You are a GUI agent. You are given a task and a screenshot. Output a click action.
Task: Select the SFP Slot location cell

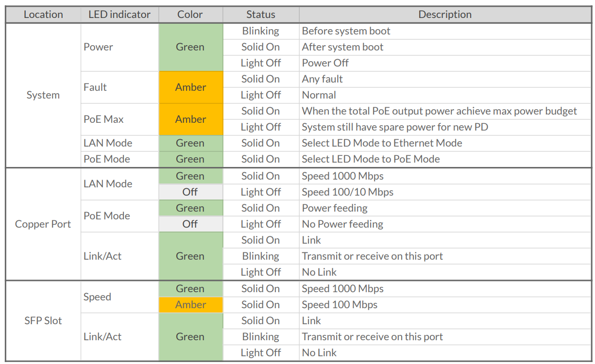[x=43, y=321]
